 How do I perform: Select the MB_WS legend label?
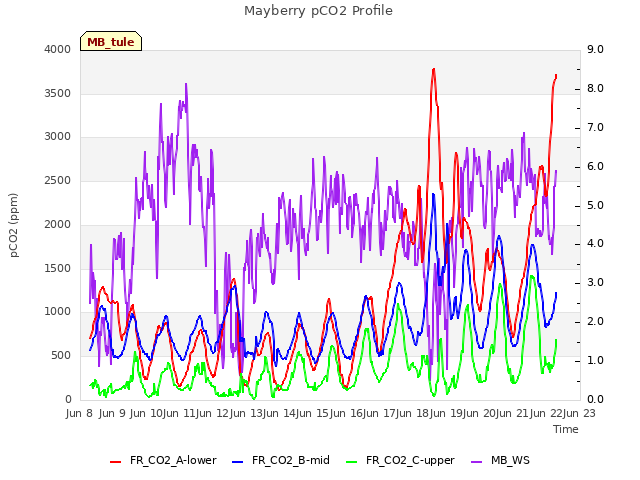click(x=510, y=460)
